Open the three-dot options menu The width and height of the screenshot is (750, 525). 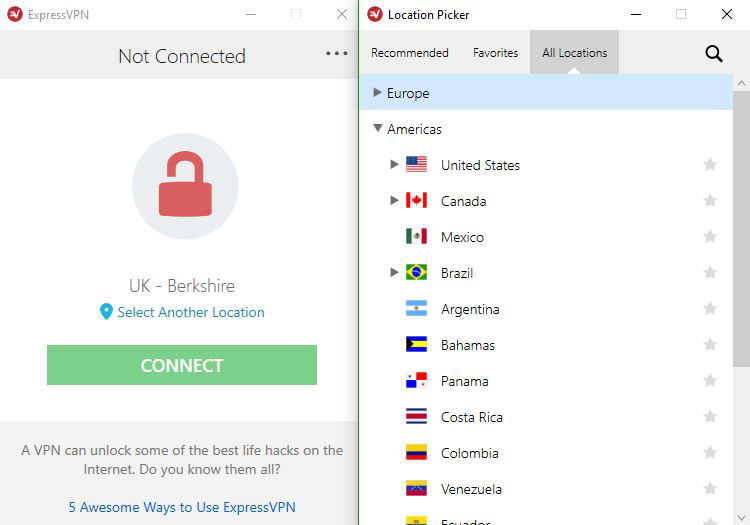click(337, 53)
